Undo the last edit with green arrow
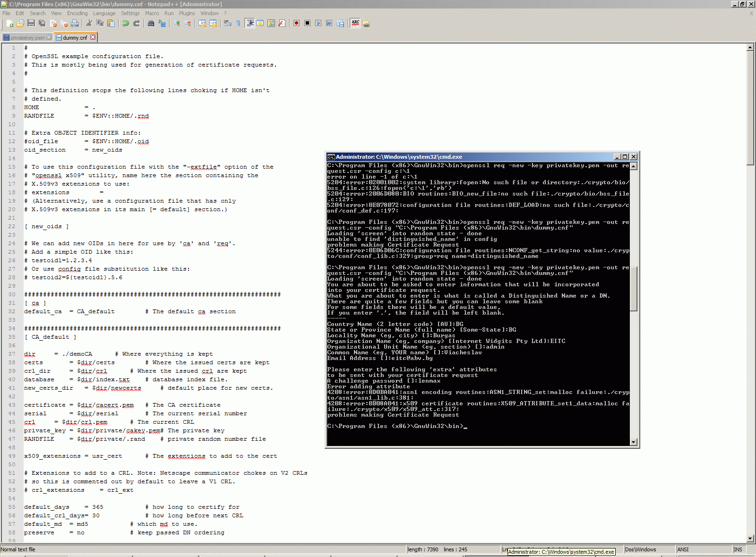The width and height of the screenshot is (756, 557). [126, 23]
